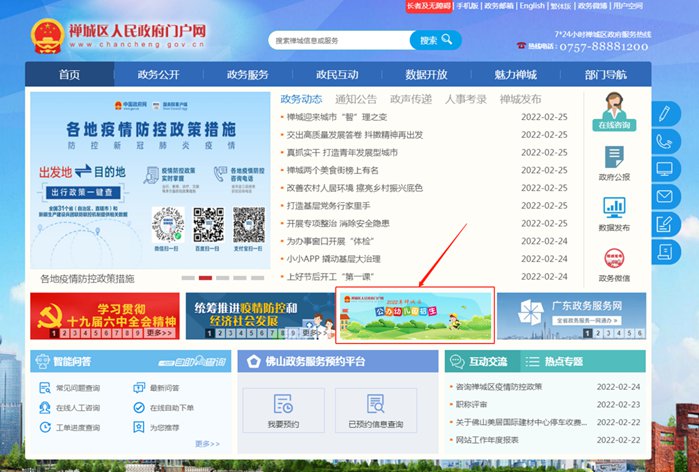Click 广东政务服务网 banner
This screenshot has height=472, width=699.
[572, 316]
